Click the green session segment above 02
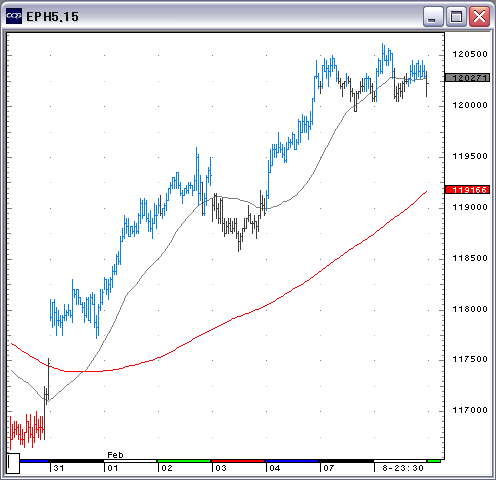Image resolution: width=496 pixels, height=480 pixels. pyautogui.click(x=184, y=461)
